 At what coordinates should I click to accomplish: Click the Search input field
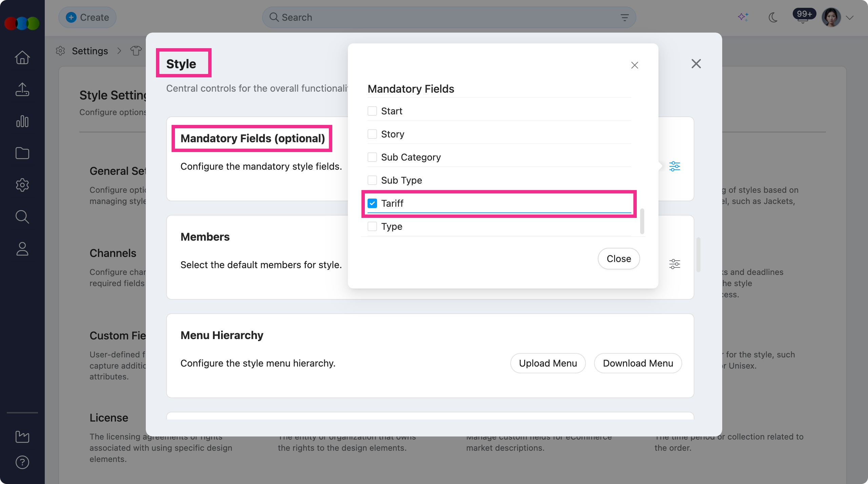point(449,17)
